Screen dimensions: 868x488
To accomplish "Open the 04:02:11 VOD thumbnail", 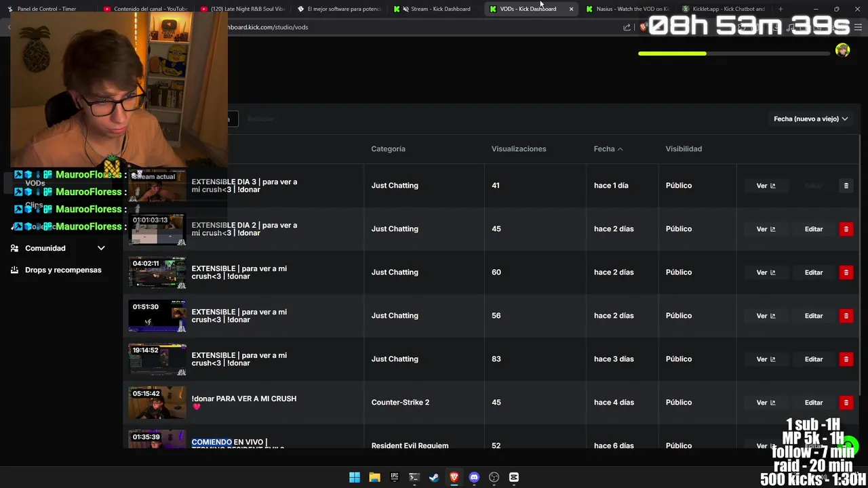I will pos(157,272).
